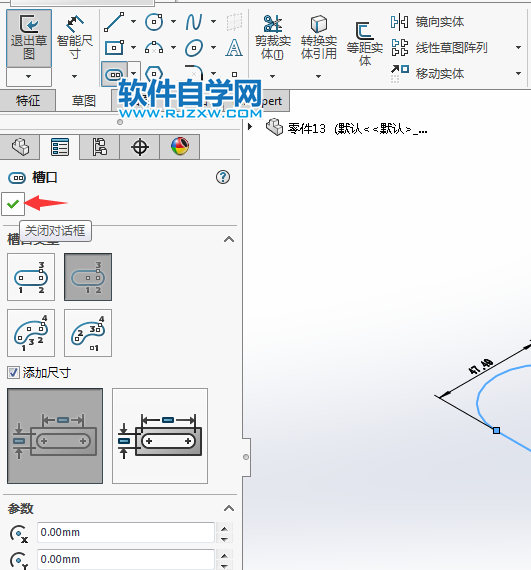
Task: Switch to the Sketch (草图) tab
Action: click(x=84, y=101)
